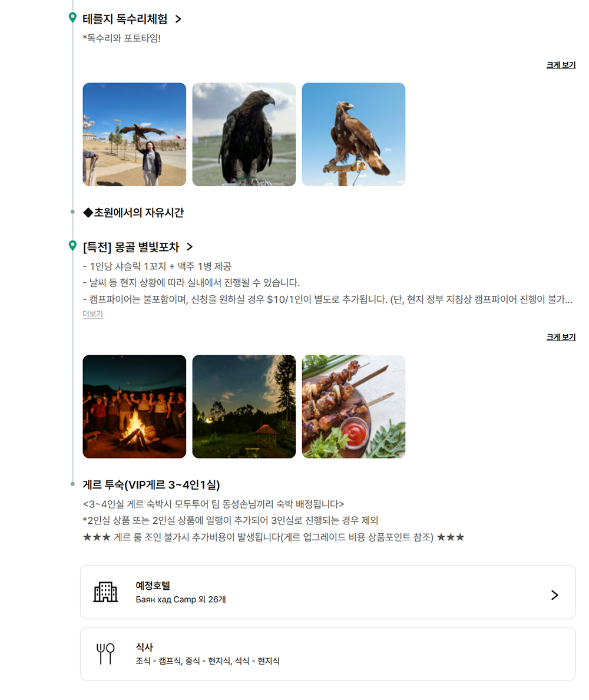Open 몽골 별빛포차 details via chevron

pyautogui.click(x=190, y=247)
